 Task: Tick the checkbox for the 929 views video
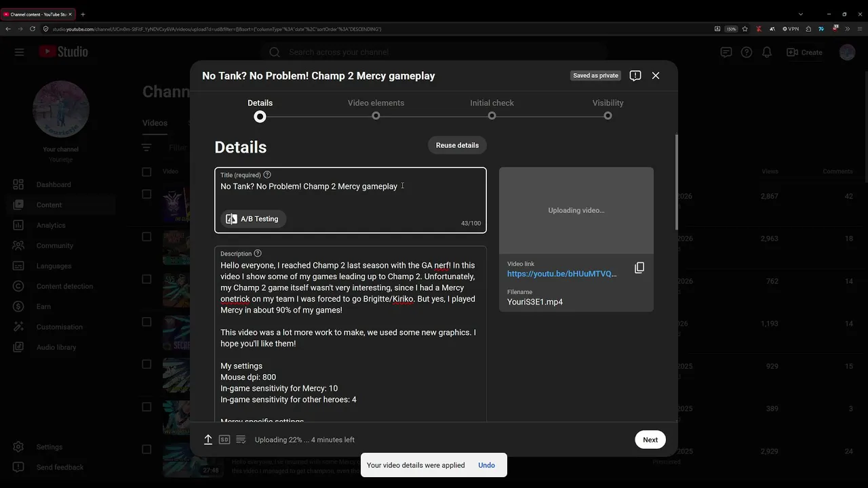146,364
